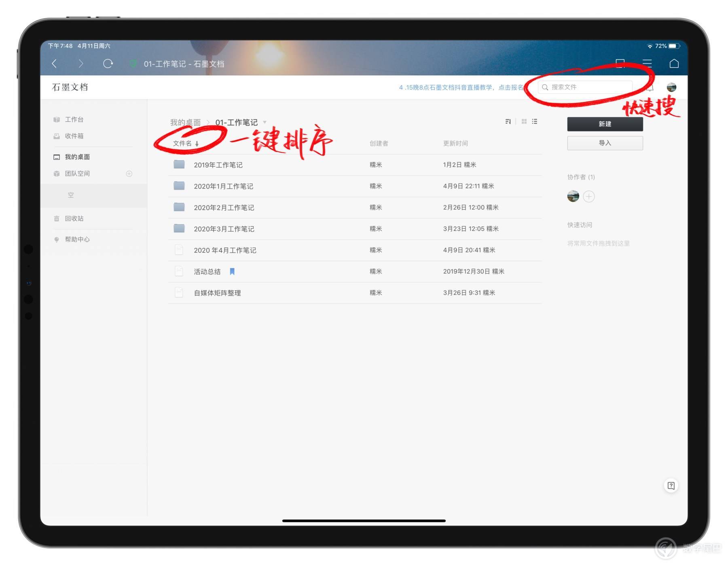Screen dimensions: 728x566
Task: Go forward with the browser forward arrow
Action: (81, 64)
